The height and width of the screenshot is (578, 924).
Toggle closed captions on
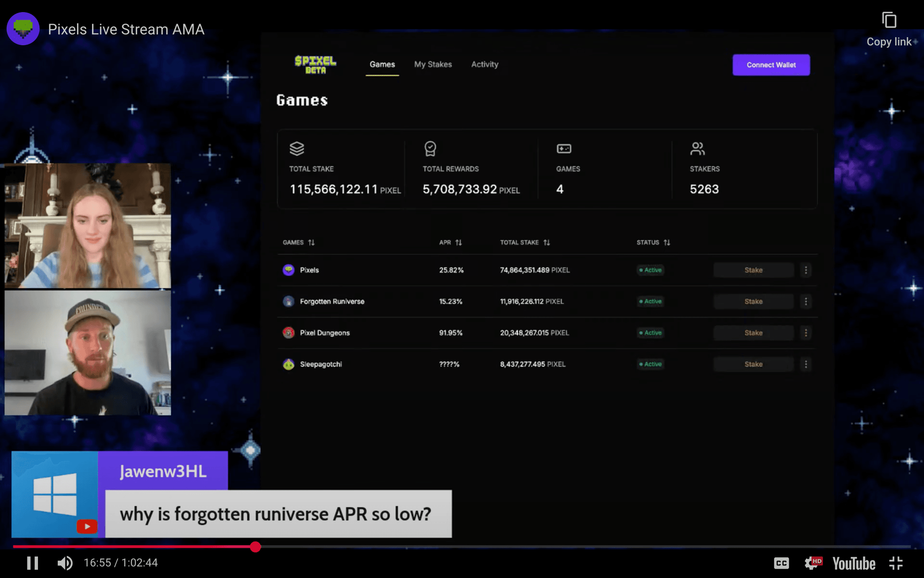(x=781, y=563)
